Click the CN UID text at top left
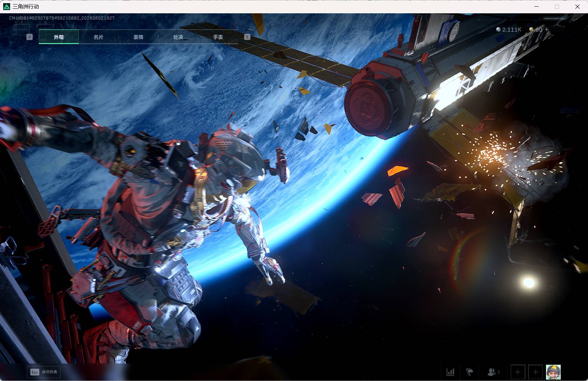Screen dimensions: 588x381 (62, 18)
